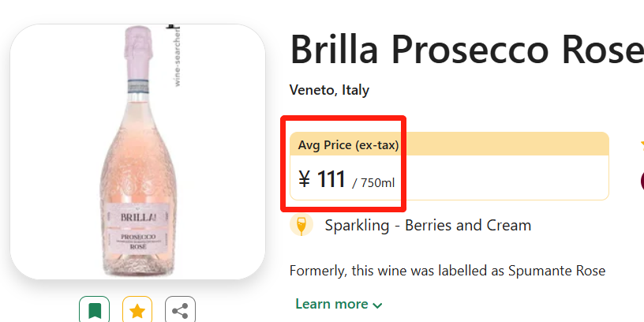644x322 pixels.
Task: Open the share icon below the bottle
Action: coord(180,310)
